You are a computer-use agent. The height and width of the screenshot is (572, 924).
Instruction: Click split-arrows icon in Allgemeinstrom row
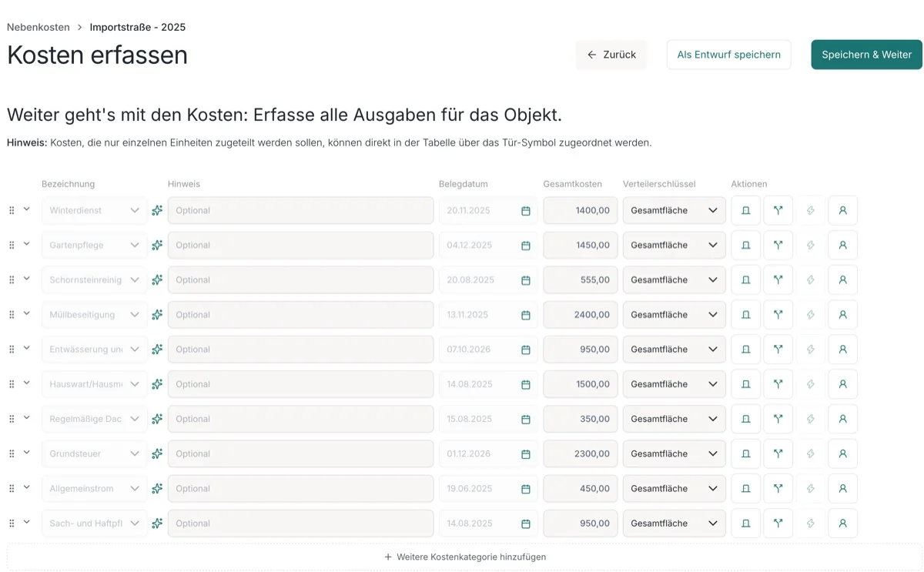click(778, 488)
